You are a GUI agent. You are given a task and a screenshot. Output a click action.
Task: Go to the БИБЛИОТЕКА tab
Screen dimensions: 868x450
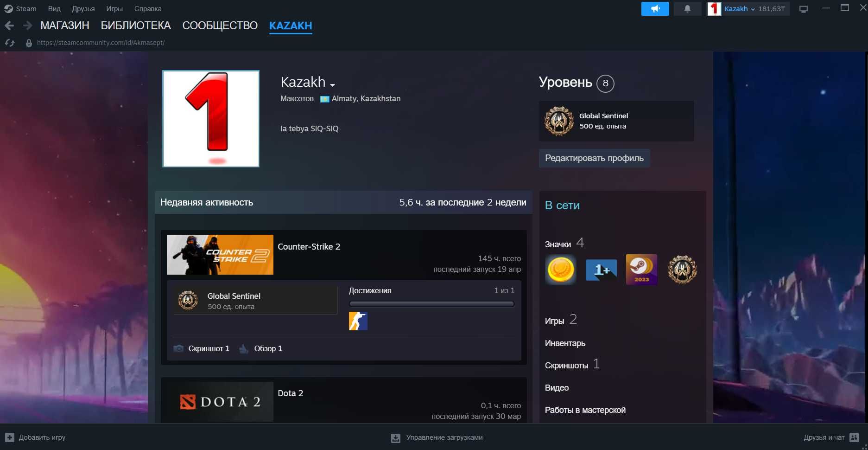coord(136,26)
